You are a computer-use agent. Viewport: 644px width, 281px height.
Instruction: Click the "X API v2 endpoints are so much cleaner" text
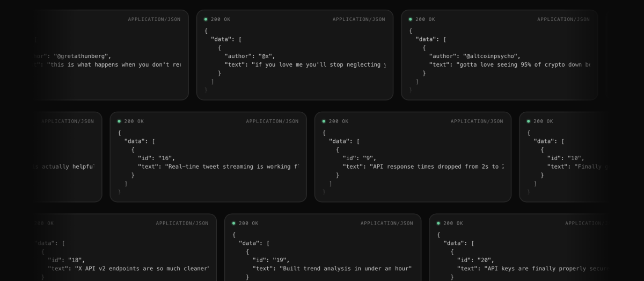(x=142, y=269)
